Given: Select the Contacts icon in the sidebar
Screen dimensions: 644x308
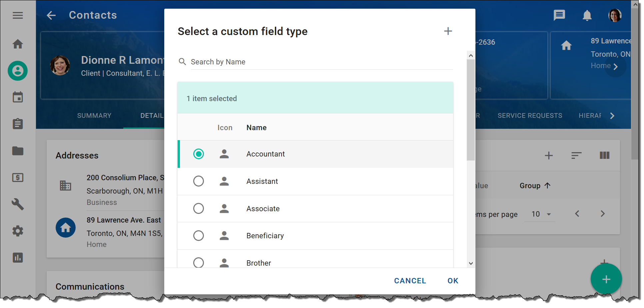Looking at the screenshot, I should [x=17, y=71].
